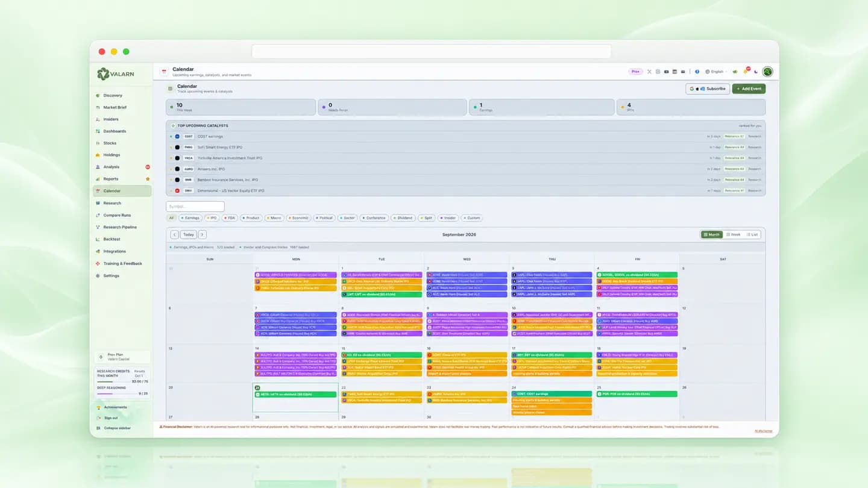Click the Market Brief sidebar icon
Viewport: 868px width, 488px height.
(98, 107)
